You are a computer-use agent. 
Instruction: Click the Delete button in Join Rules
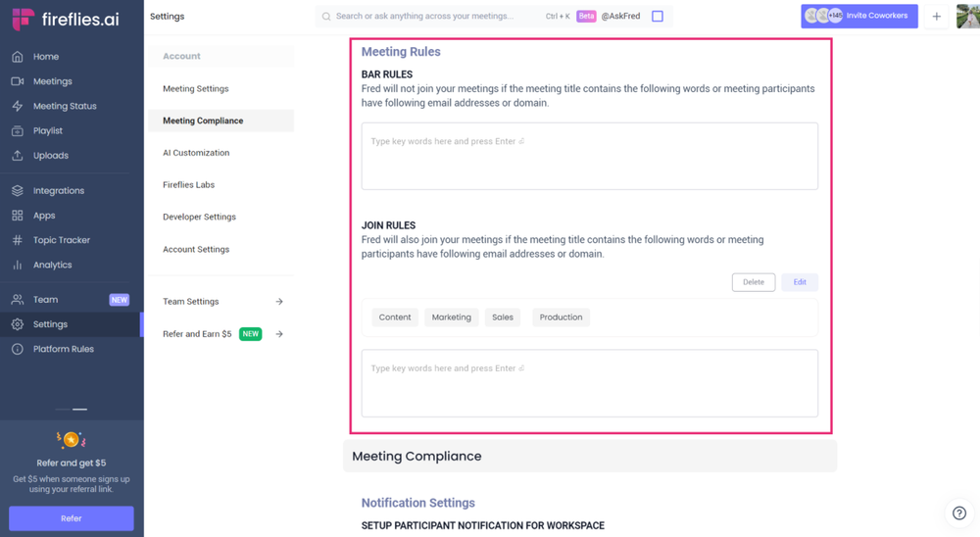(753, 282)
